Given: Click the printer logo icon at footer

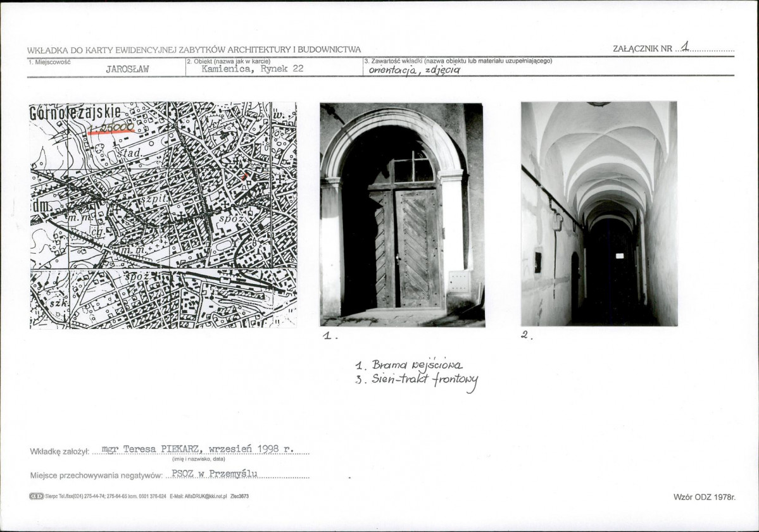Looking at the screenshot, I should pyautogui.click(x=36, y=496).
